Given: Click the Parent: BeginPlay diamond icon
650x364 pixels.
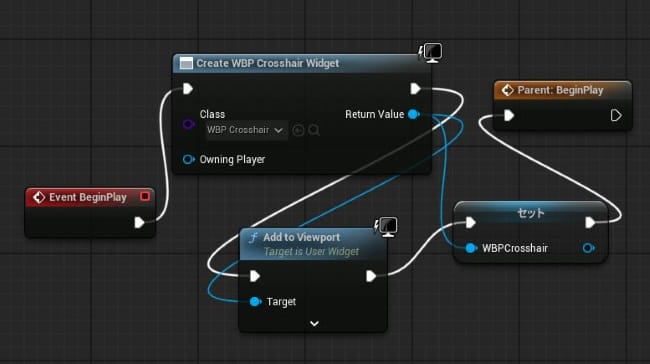Looking at the screenshot, I should pyautogui.click(x=507, y=90).
